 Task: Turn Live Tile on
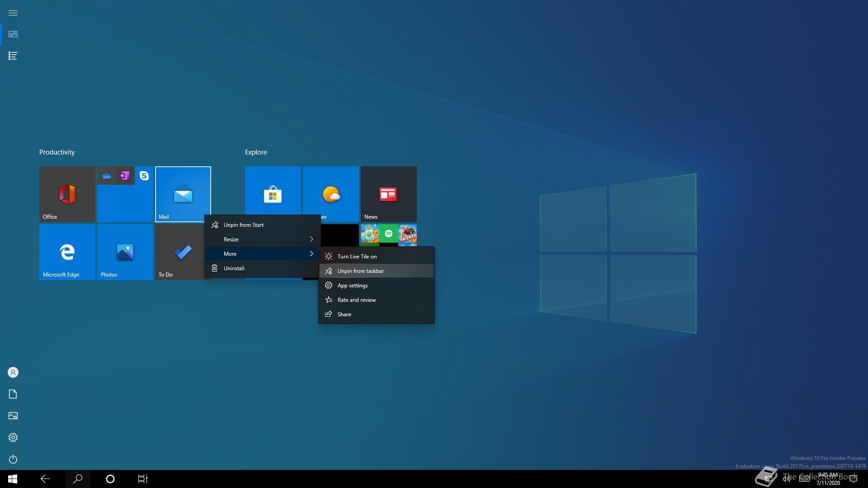tap(377, 257)
